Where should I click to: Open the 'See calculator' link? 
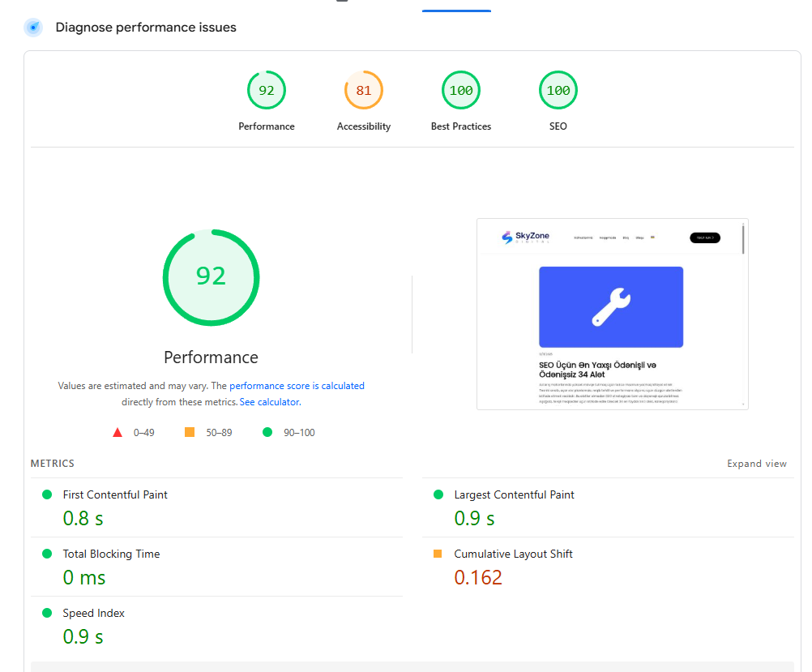click(x=269, y=402)
